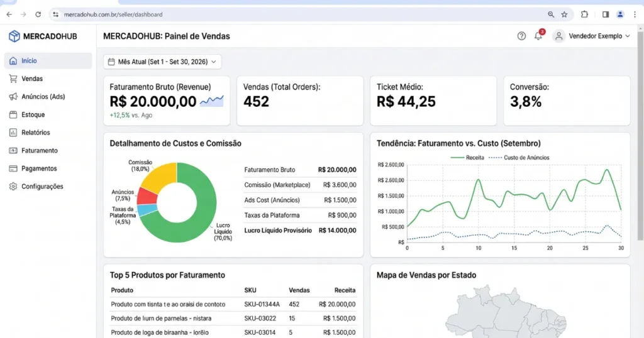
Task: Click the red Anúncios donut segment
Action: click(147, 197)
